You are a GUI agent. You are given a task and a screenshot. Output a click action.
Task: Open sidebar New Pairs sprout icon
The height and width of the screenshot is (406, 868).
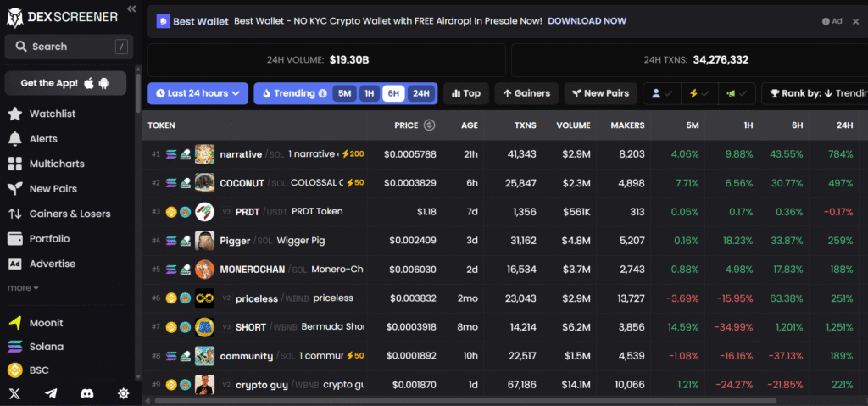click(x=14, y=189)
